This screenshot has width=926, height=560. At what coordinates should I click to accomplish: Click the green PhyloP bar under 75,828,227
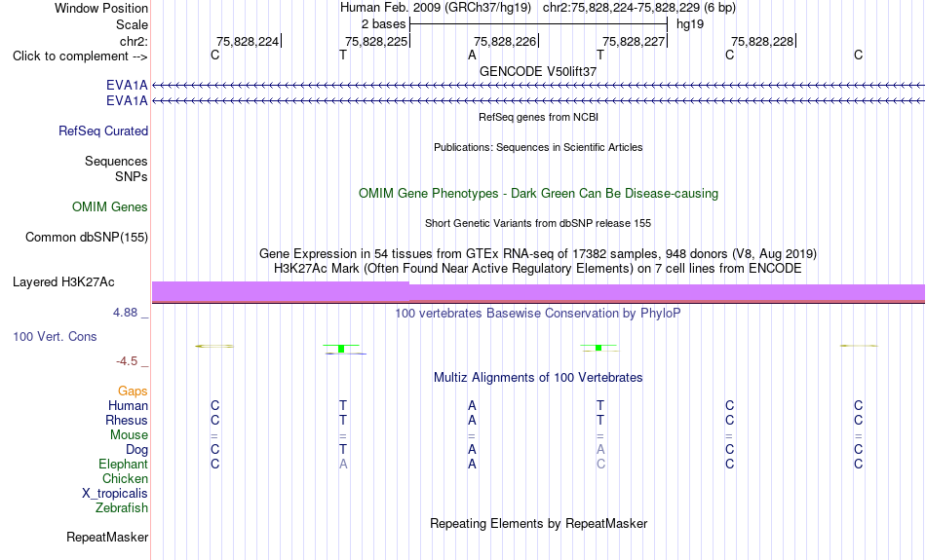tap(598, 348)
